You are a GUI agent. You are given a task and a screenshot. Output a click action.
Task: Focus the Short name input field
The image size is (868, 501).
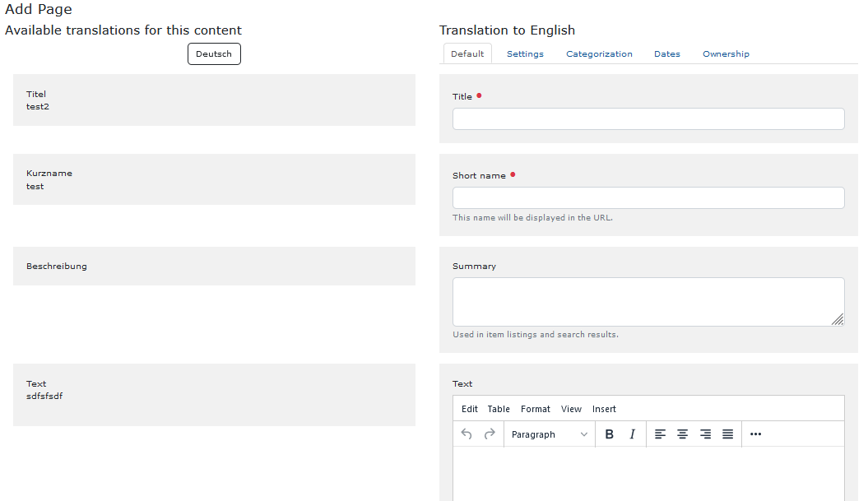tap(648, 198)
